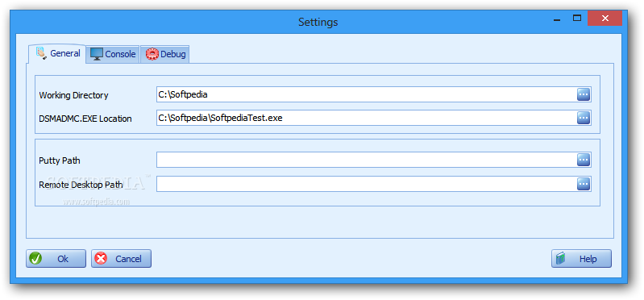Click the monitor icon on Console tab
The height and width of the screenshot is (300, 644).
(97, 54)
